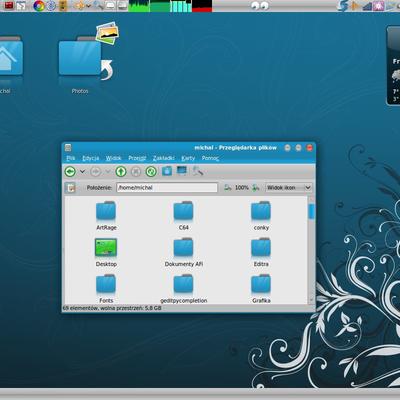
Task: Start a file search with magnifier icon
Action: (197, 171)
